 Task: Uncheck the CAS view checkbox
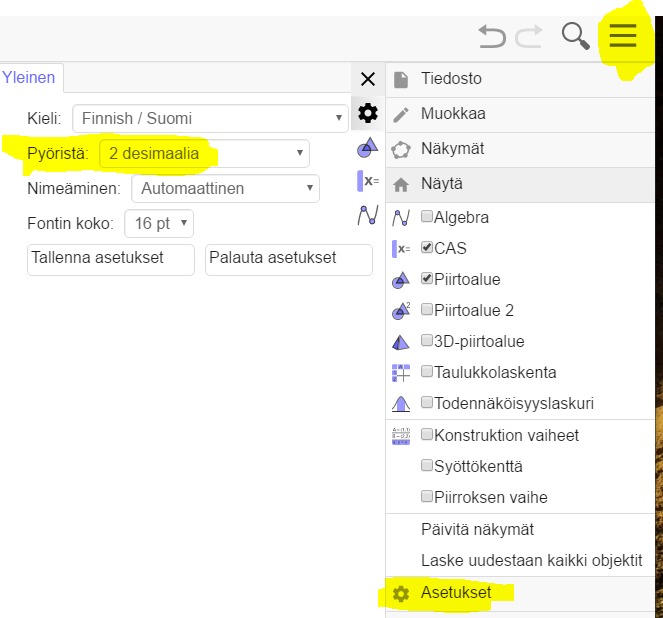click(427, 247)
